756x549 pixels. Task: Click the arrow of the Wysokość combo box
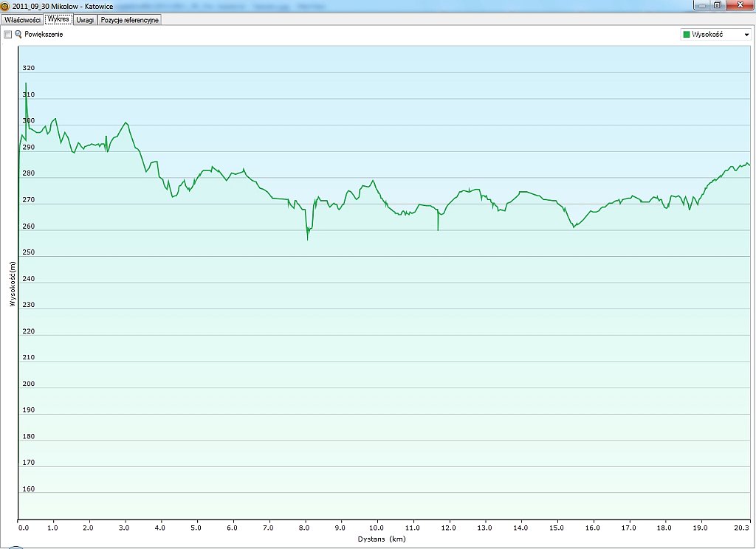pos(746,35)
